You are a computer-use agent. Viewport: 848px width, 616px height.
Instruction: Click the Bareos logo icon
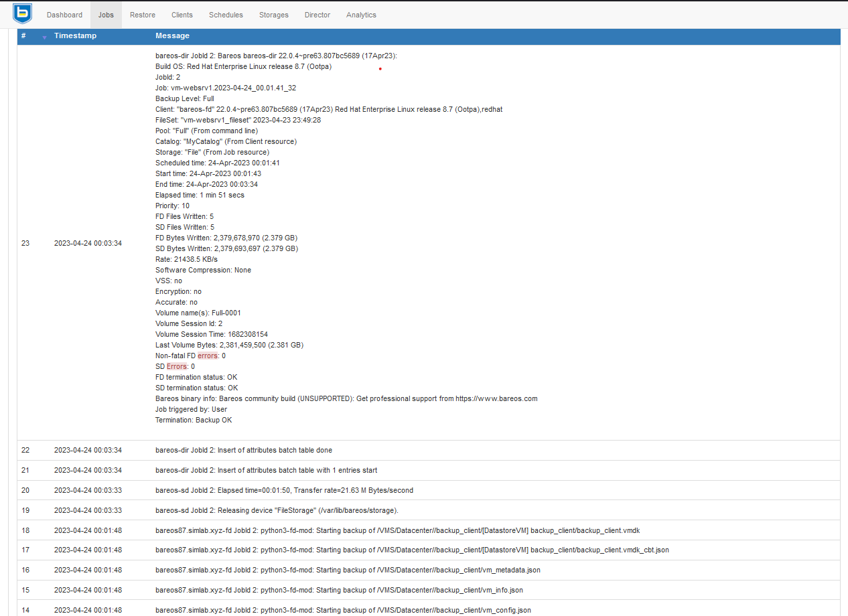22,13
